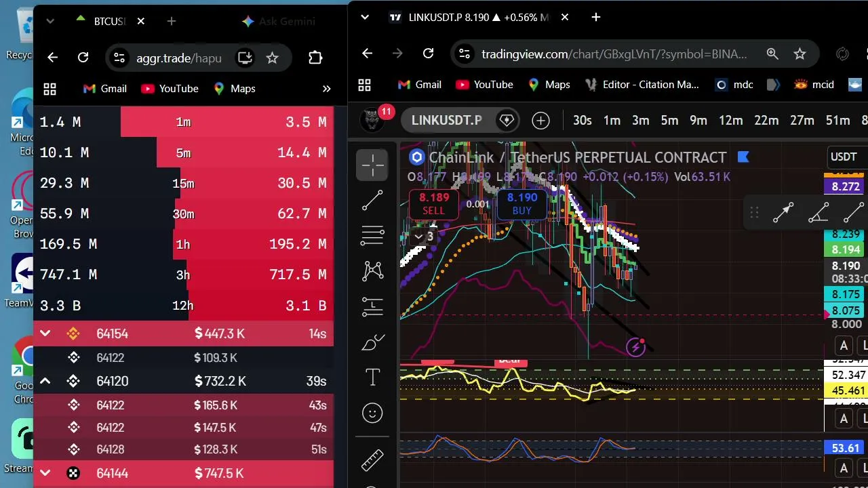Reload the aggr.trade page

(x=83, y=58)
